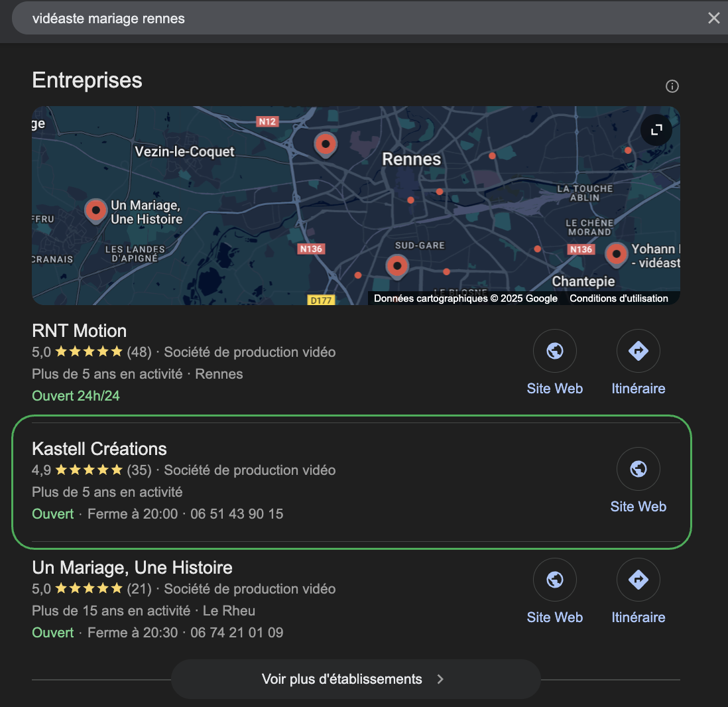Viewport: 728px width, 707px height.
Task: Click Site Web label for RNT Motion
Action: click(x=554, y=389)
